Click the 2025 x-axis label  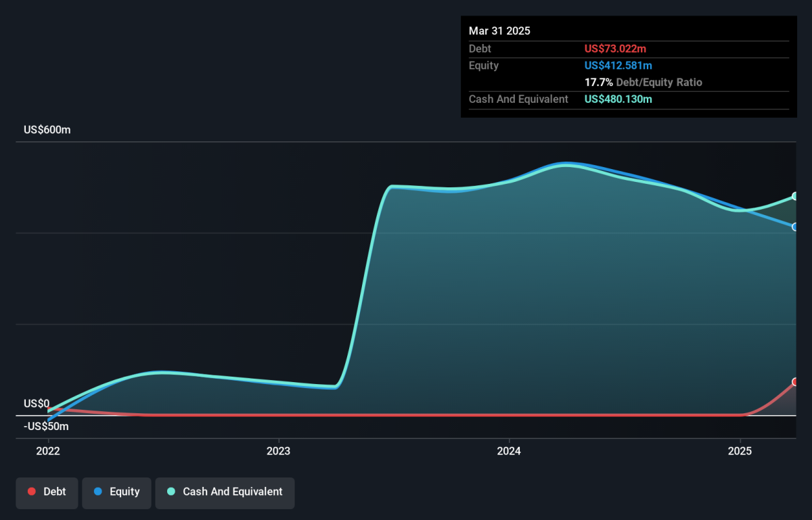pos(740,450)
